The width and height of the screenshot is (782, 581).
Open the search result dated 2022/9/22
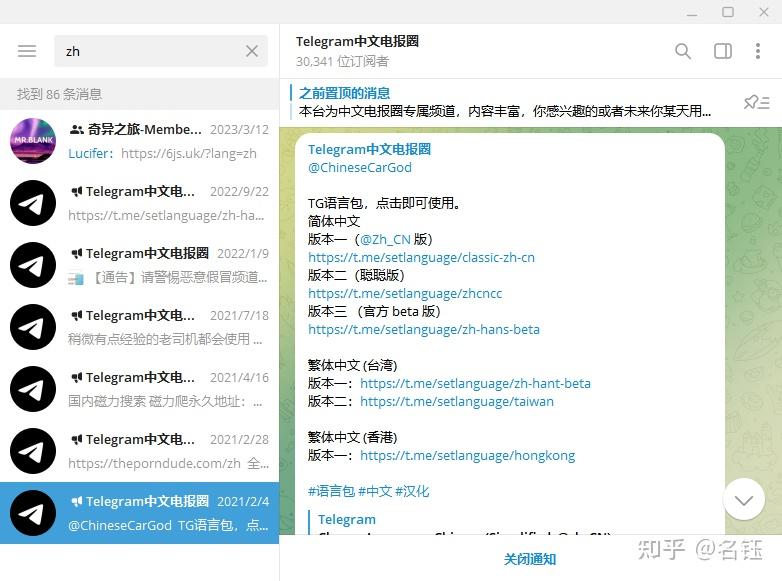click(140, 203)
